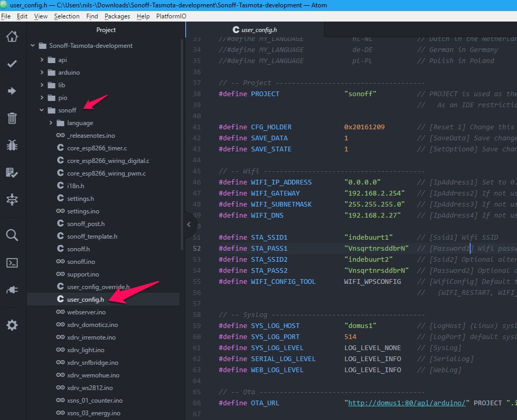
Task: Open the search magnifier icon in toolbar
Action: coord(12,235)
